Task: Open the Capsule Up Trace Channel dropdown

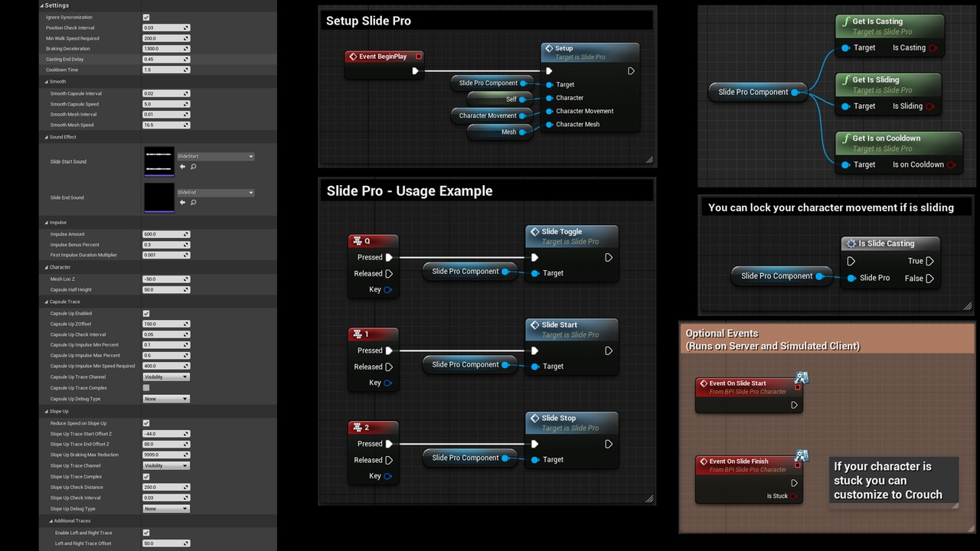Action: point(165,377)
